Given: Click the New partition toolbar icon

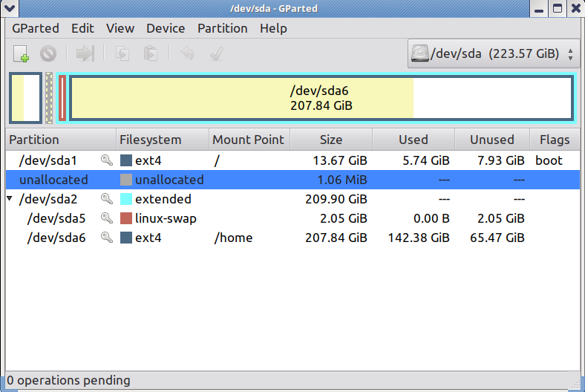Looking at the screenshot, I should [22, 53].
